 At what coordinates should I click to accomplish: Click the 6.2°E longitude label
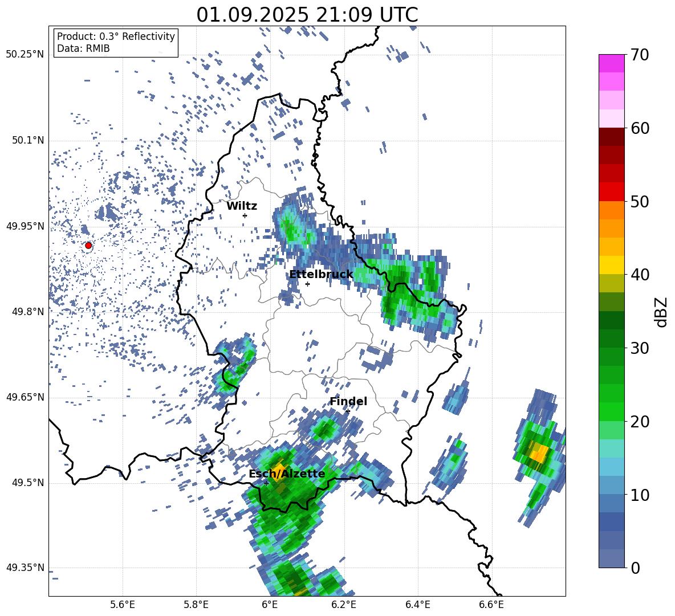(344, 605)
